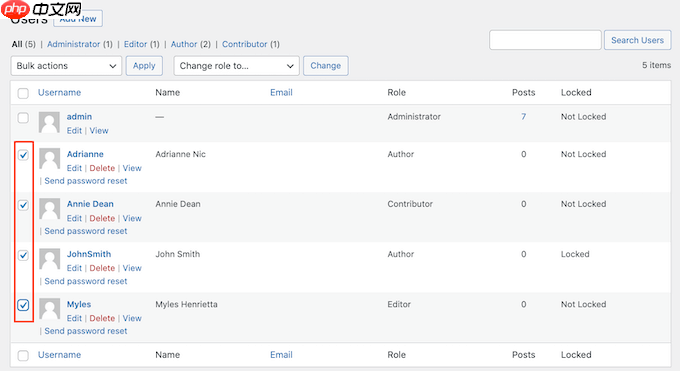
Task: Focus the user search text field
Action: [x=545, y=40]
